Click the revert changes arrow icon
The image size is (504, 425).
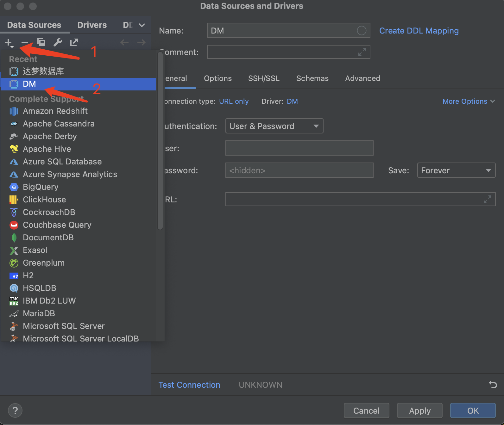click(493, 384)
